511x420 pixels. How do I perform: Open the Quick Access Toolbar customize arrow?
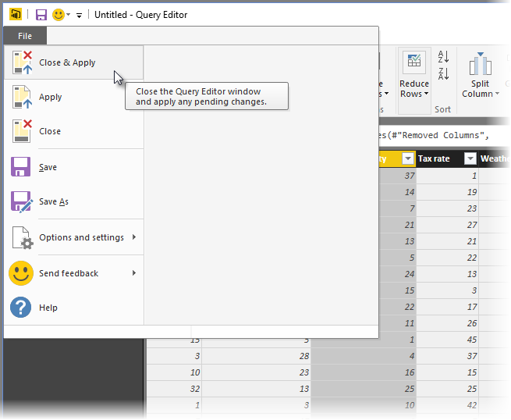[80, 16]
